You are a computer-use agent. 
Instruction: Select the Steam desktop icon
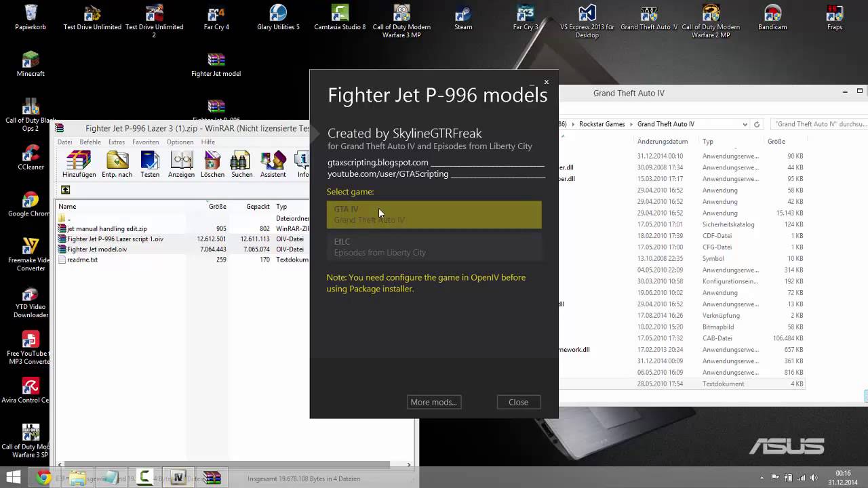click(x=463, y=18)
